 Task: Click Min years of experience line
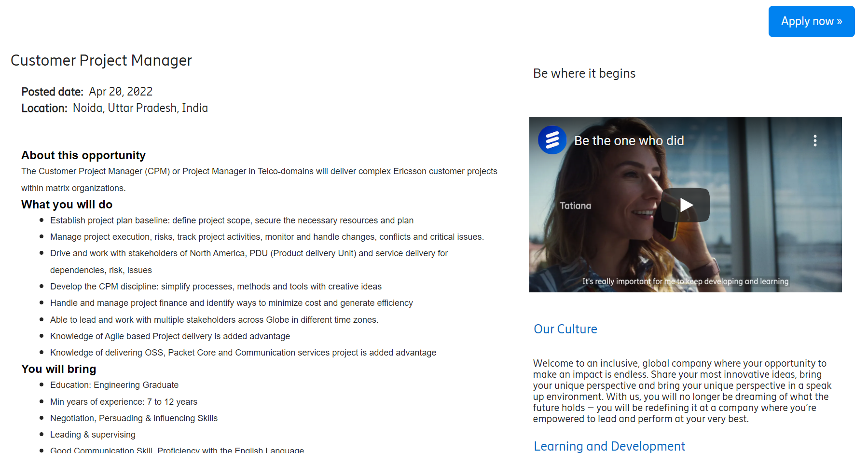(124, 402)
